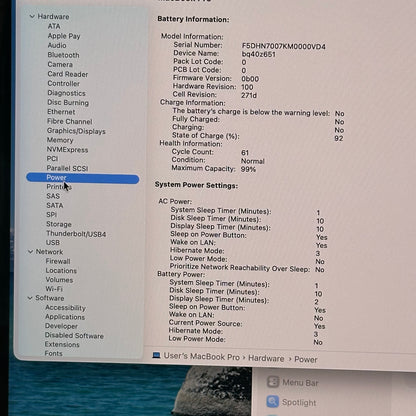Image resolution: width=416 pixels, height=416 pixels.
Task: Open the Diagnostics entry
Action: coord(66,93)
